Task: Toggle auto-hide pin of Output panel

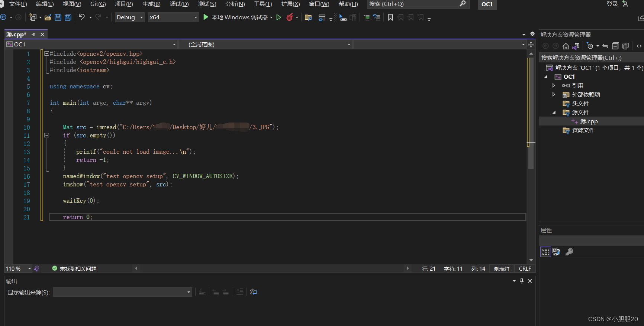Action: point(522,281)
